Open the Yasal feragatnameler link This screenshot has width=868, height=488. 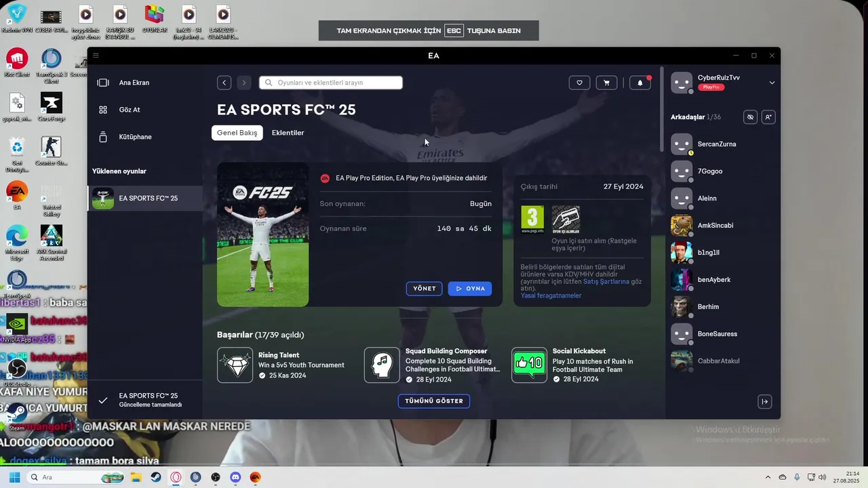551,296
